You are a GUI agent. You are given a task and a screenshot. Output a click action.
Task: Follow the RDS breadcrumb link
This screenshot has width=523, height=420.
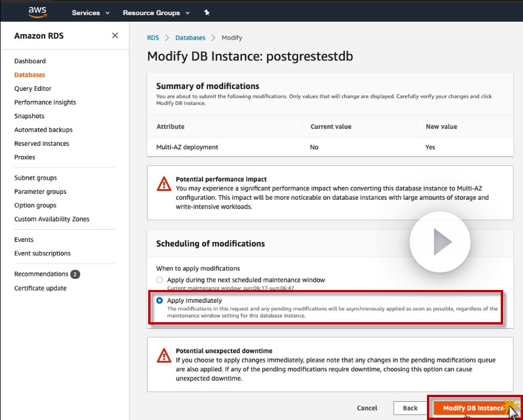(153, 37)
